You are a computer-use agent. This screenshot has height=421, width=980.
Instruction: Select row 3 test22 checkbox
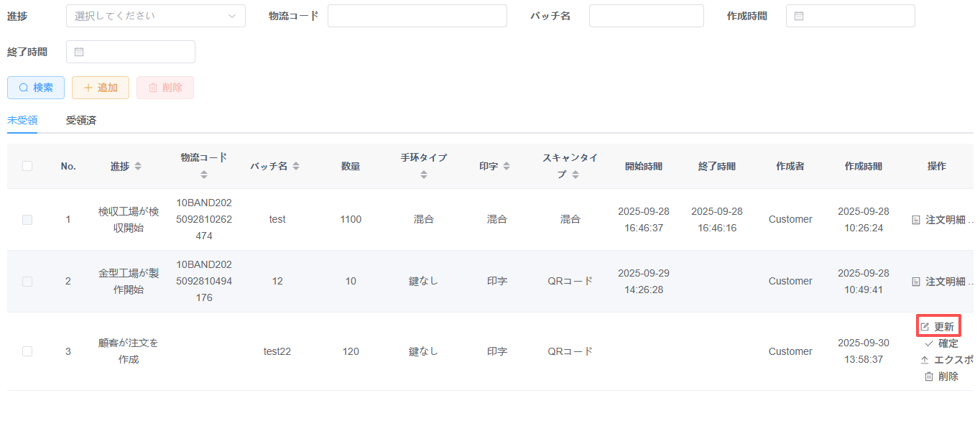27,351
